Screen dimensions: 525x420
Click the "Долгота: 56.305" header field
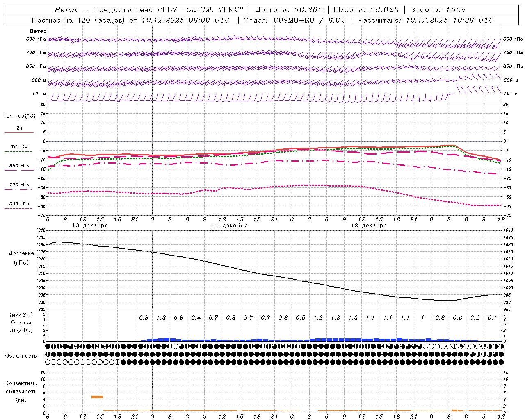289,10
